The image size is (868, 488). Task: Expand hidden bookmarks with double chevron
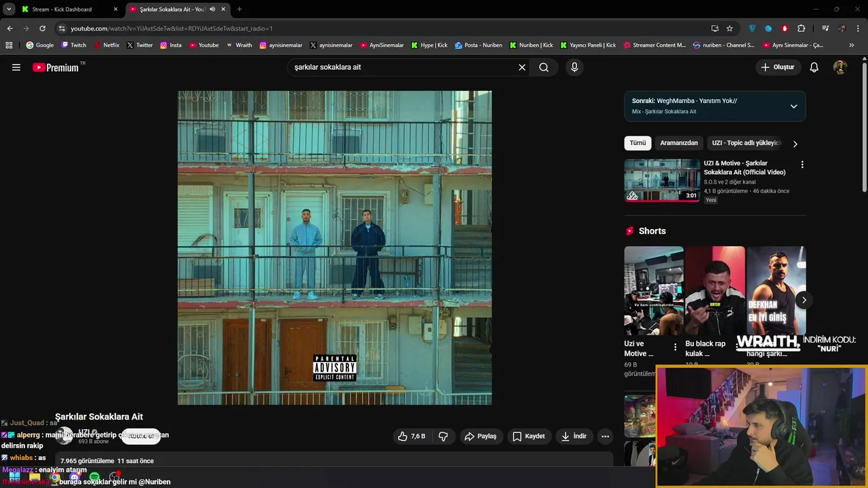point(852,45)
